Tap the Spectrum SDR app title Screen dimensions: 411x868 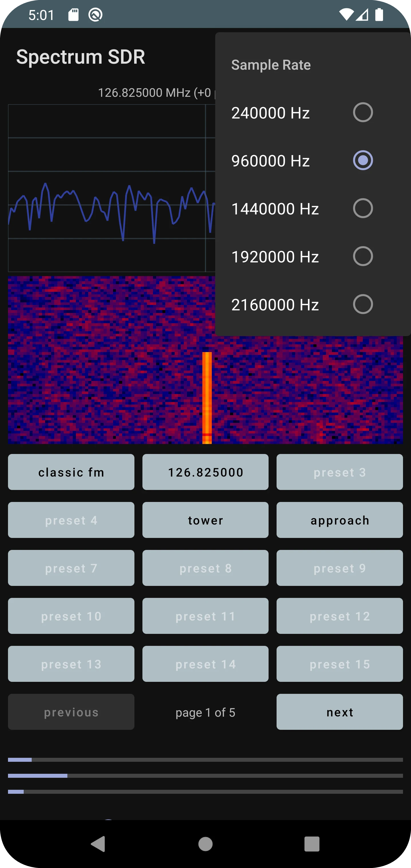(81, 57)
